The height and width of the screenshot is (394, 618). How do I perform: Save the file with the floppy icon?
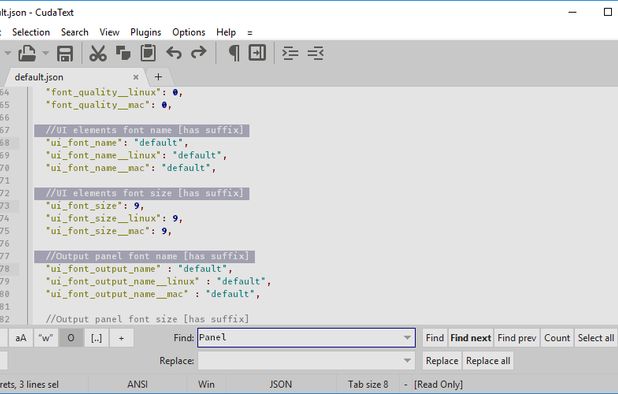(x=65, y=53)
